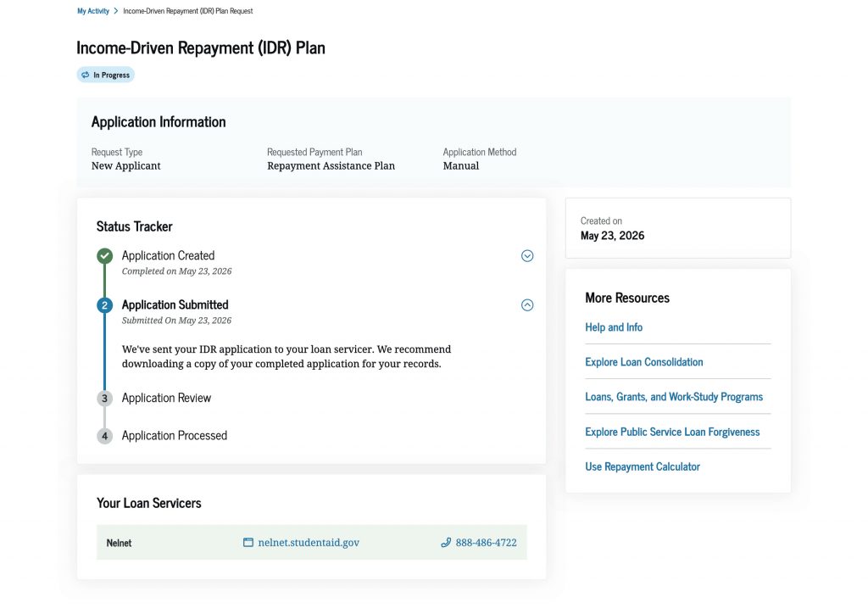
Task: Click the breadcrumb chevron separator icon
Action: coord(116,11)
